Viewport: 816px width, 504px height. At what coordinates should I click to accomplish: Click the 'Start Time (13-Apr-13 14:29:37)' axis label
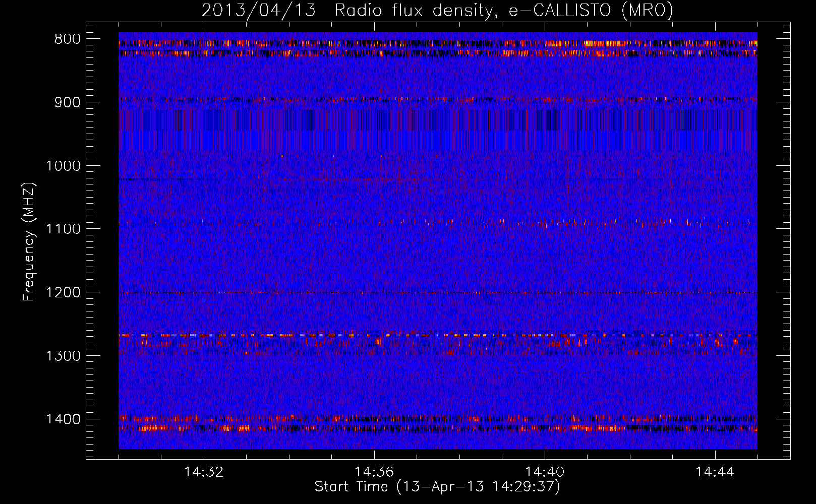437,487
